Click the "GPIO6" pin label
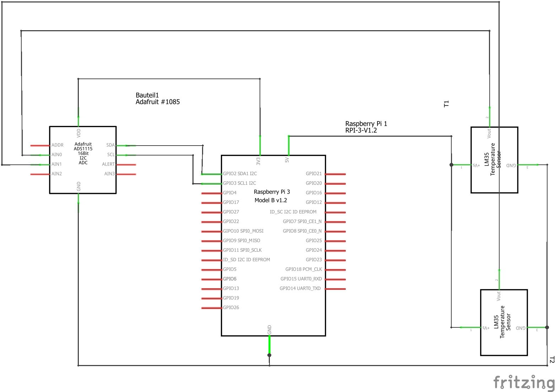This screenshot has height=392, width=555. (x=230, y=279)
